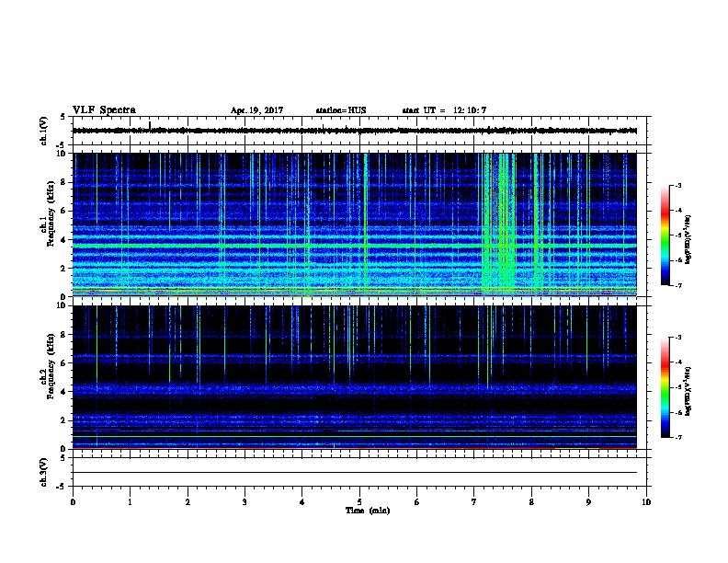
Task: Click the ch.1 'Frequency (kHz)' axis label
Action: tap(51, 213)
